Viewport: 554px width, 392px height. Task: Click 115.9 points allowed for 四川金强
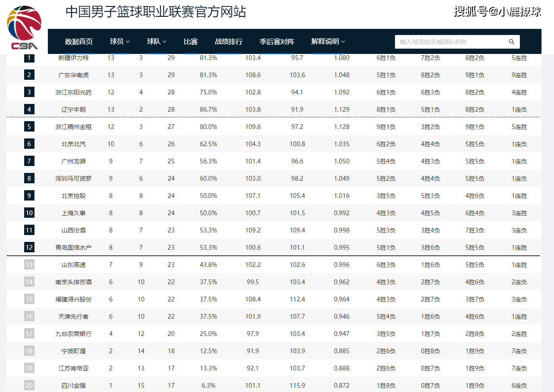click(297, 386)
